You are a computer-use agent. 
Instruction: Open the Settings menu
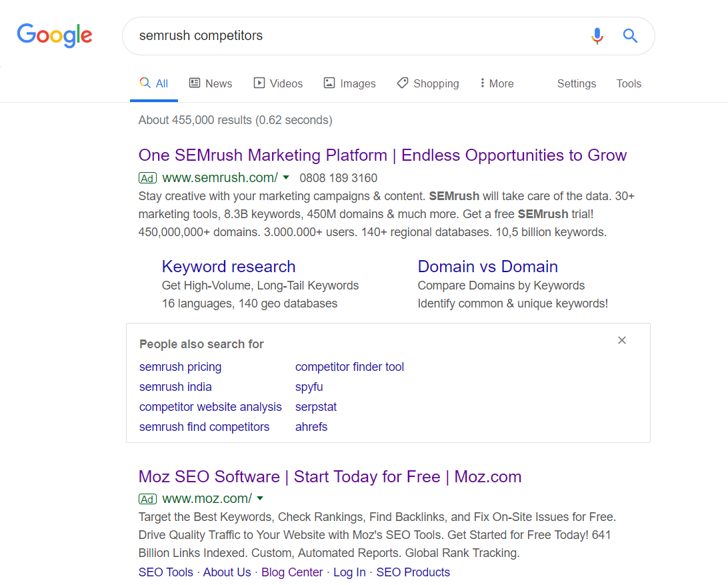coord(577,83)
